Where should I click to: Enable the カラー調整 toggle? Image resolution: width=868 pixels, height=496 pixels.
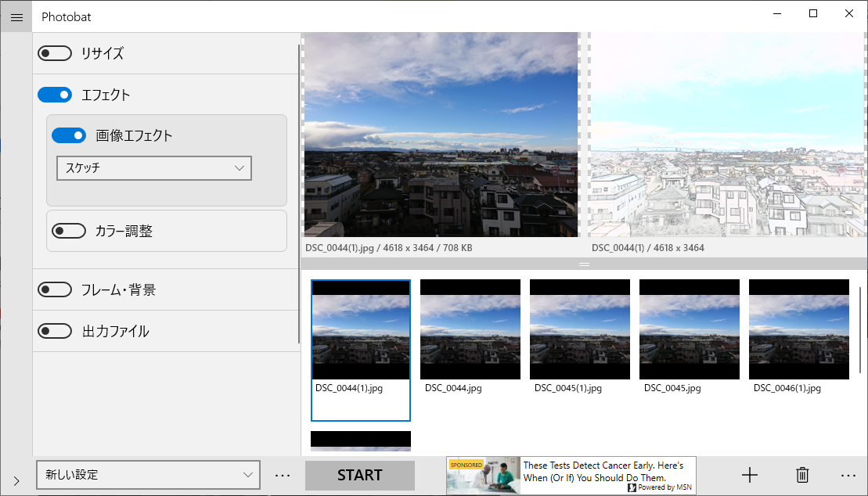[69, 231]
